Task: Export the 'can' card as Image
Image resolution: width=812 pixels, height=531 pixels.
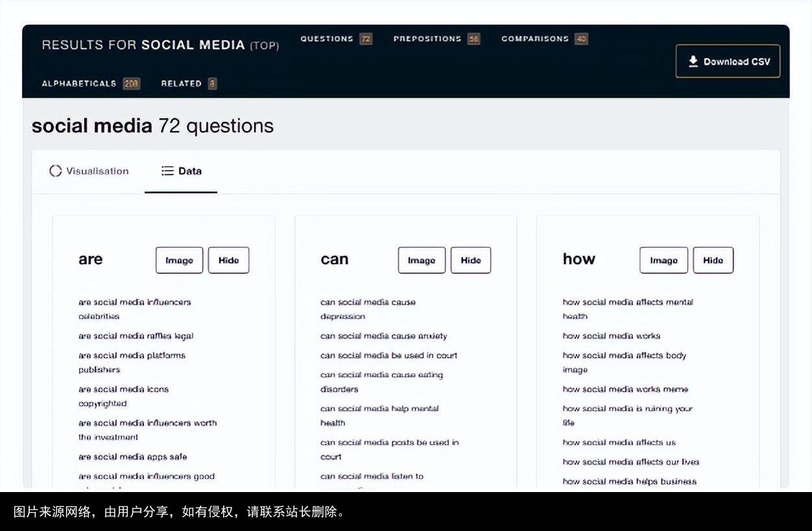Action: (422, 260)
